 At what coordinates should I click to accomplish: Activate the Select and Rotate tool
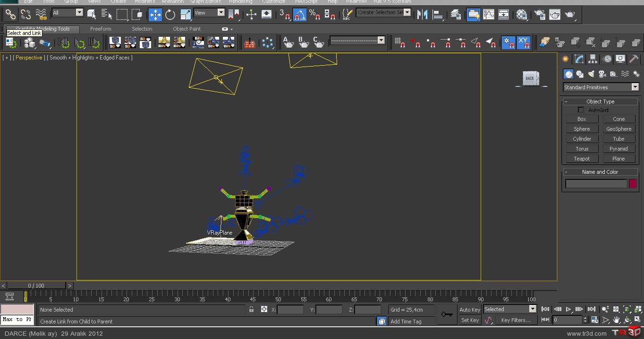point(170,15)
